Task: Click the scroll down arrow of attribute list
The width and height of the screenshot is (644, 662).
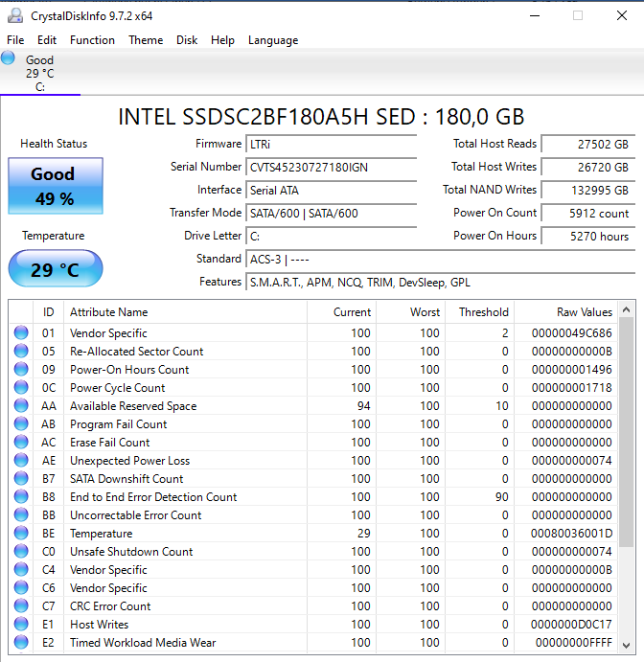Action: tap(626, 645)
